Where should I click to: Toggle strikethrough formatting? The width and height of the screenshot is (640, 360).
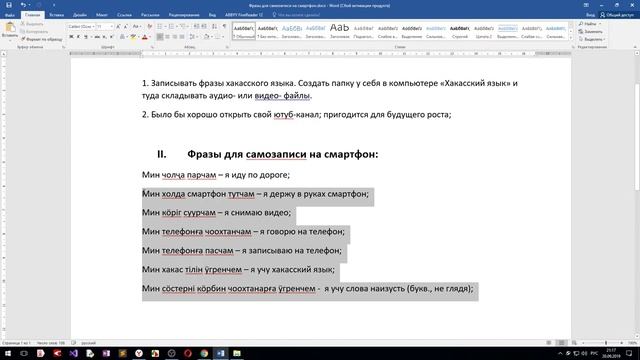97,37
